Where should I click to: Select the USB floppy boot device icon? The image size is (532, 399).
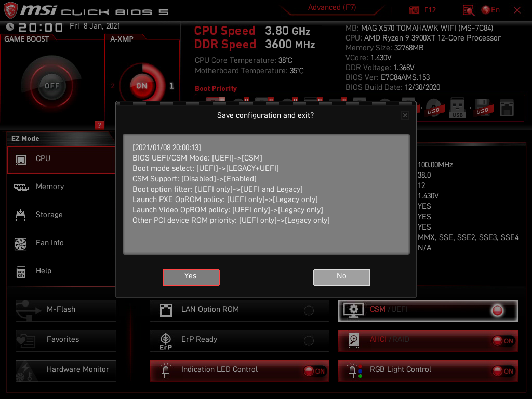click(x=483, y=108)
